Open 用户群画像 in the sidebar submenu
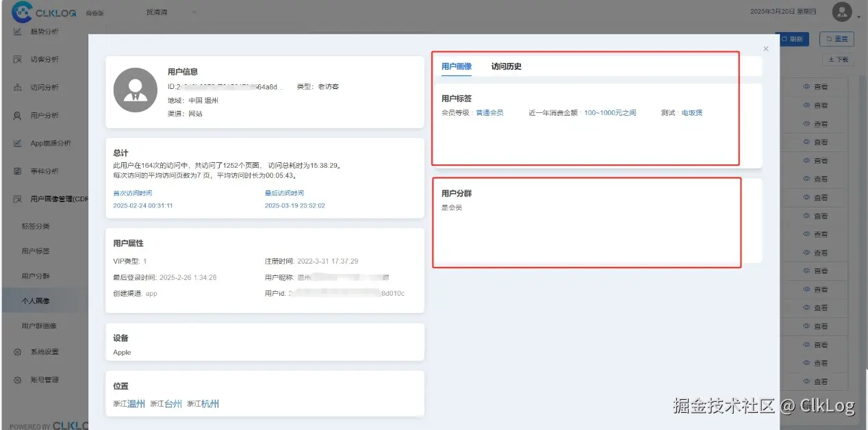868x430 pixels. pos(39,326)
